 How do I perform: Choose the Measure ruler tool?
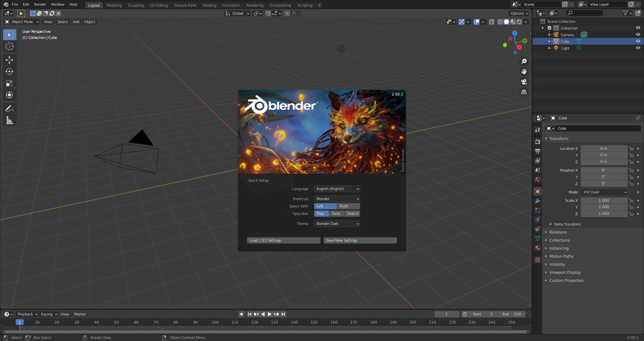coord(9,121)
